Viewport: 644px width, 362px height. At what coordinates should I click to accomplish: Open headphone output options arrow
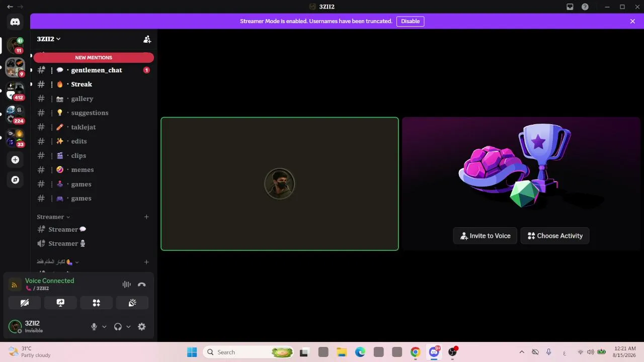click(128, 326)
